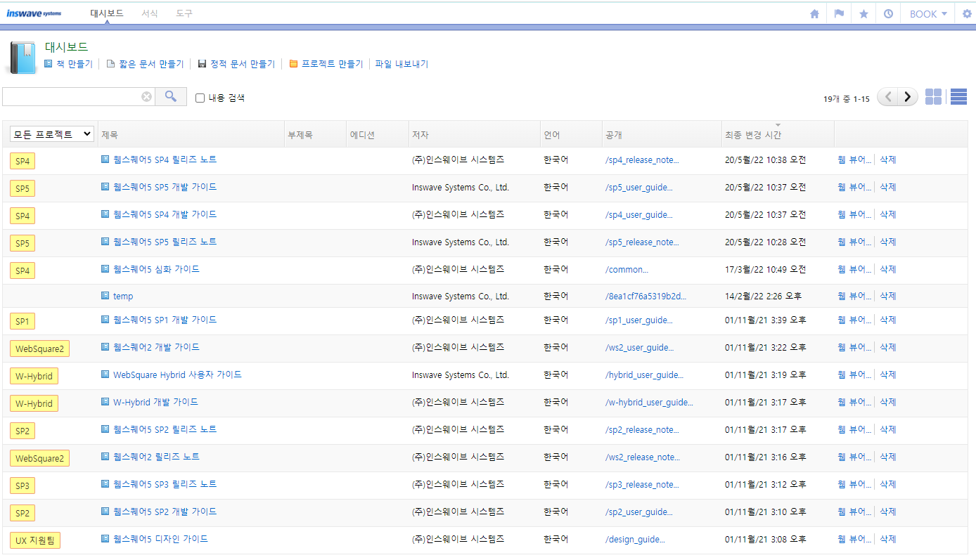Click the 19개 중 1-15 page count
Viewport: 976px width, 560px height.
(847, 99)
